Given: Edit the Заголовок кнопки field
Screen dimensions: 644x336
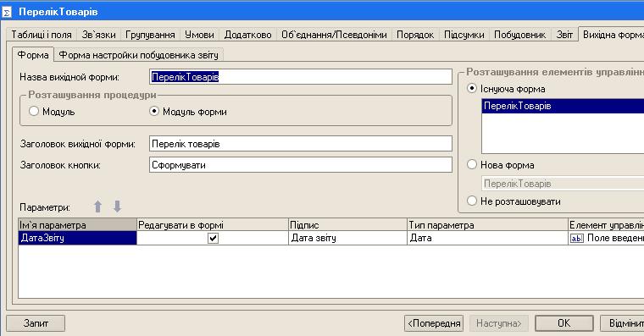Looking at the screenshot, I should tap(301, 165).
